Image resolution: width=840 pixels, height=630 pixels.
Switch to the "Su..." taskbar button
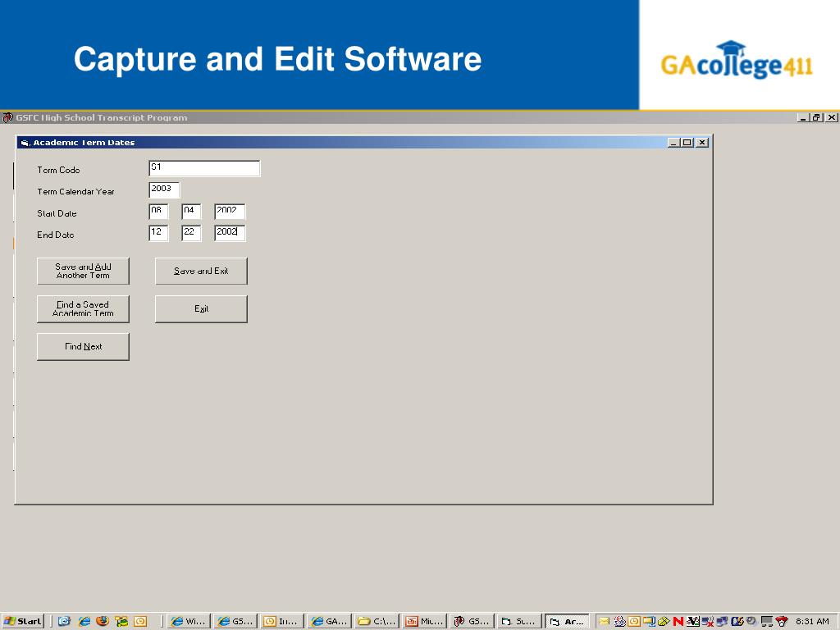(x=519, y=622)
